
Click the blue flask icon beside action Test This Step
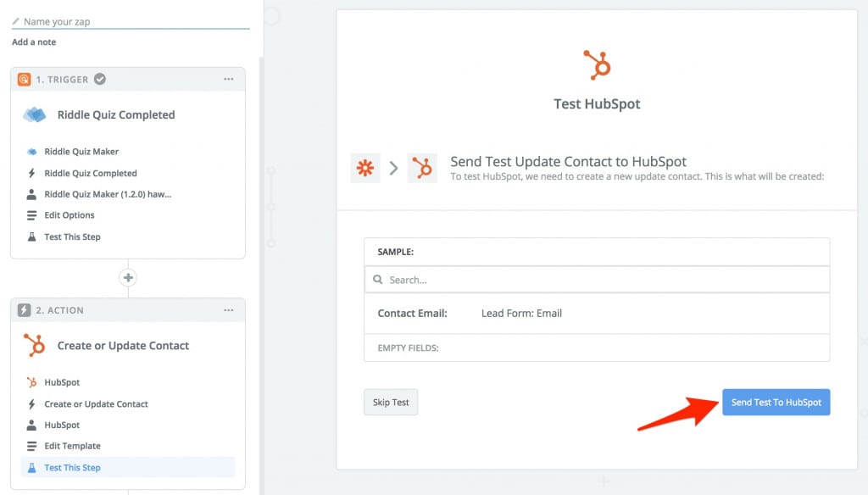(31, 468)
